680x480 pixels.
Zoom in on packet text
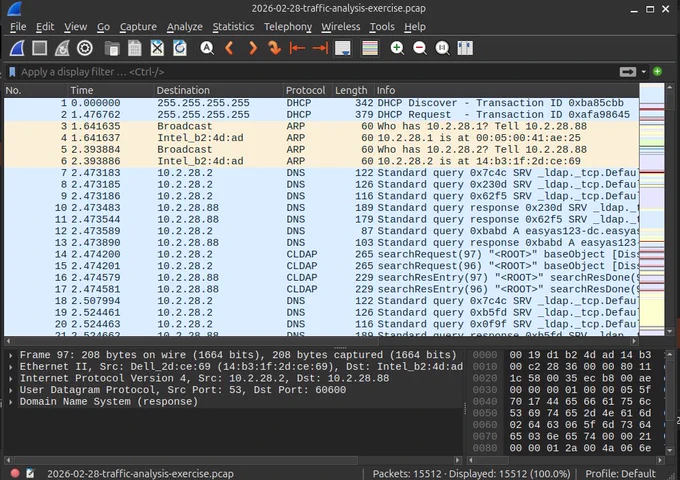pos(397,48)
